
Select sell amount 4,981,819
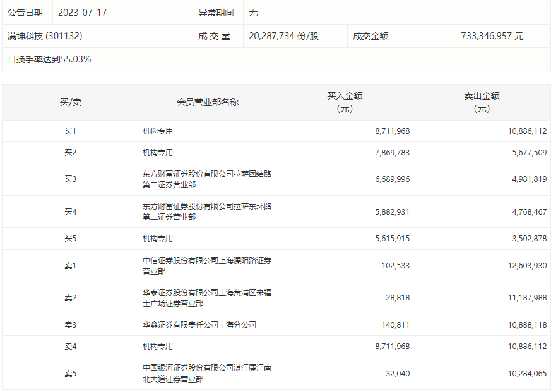(529, 179)
